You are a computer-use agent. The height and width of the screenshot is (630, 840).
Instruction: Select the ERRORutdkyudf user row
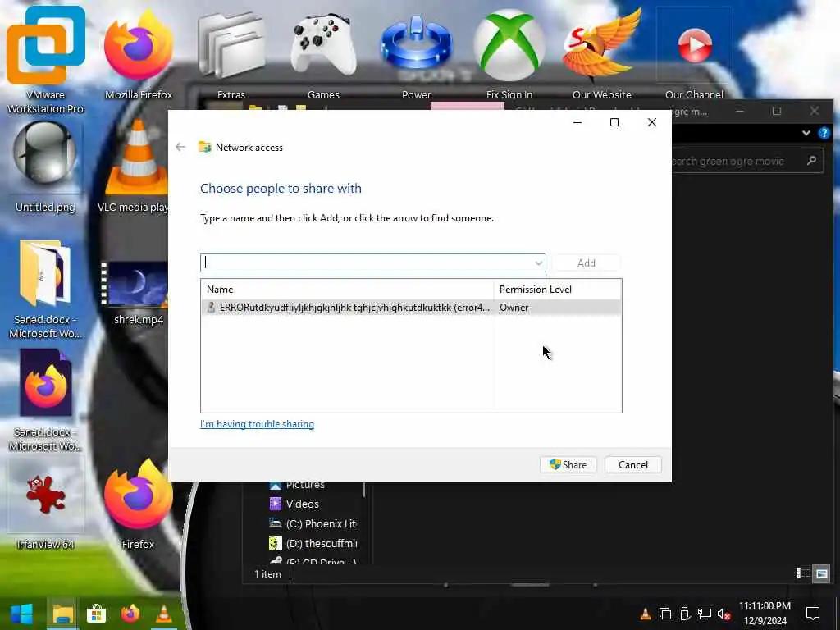point(411,308)
